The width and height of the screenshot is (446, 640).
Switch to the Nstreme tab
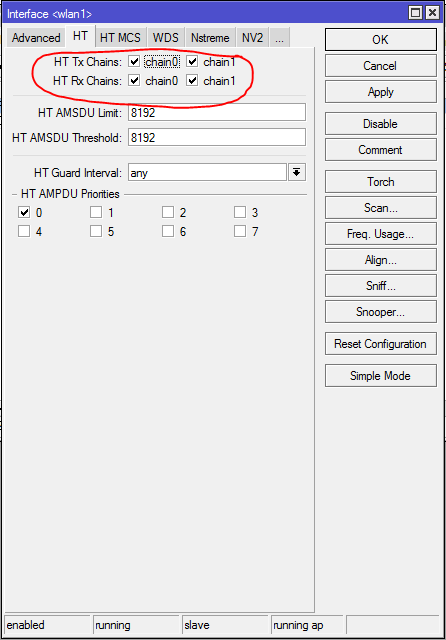pyautogui.click(x=210, y=38)
